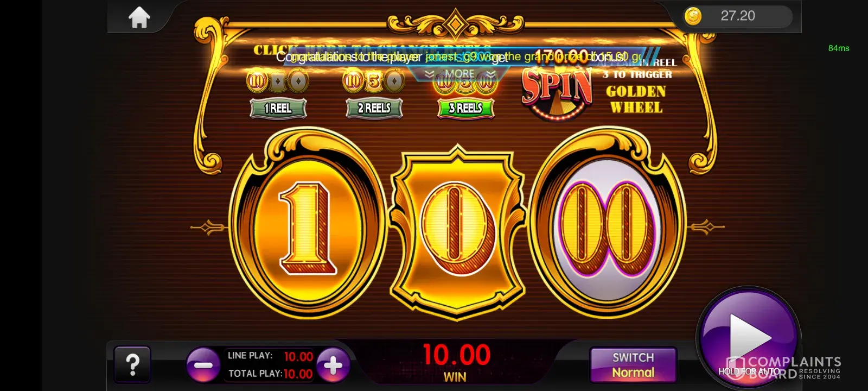This screenshot has width=868, height=391.
Task: Open the gold coin balance icon
Action: (693, 16)
